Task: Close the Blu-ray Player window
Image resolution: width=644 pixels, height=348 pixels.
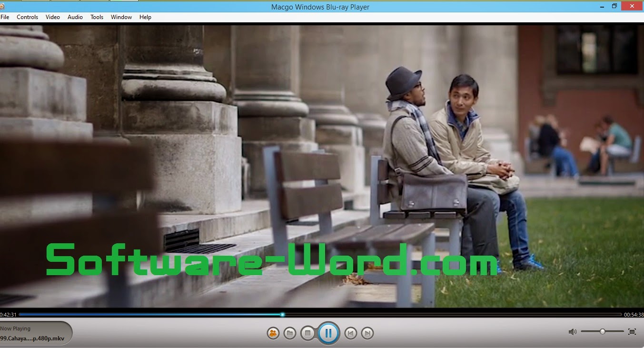Action: click(632, 6)
